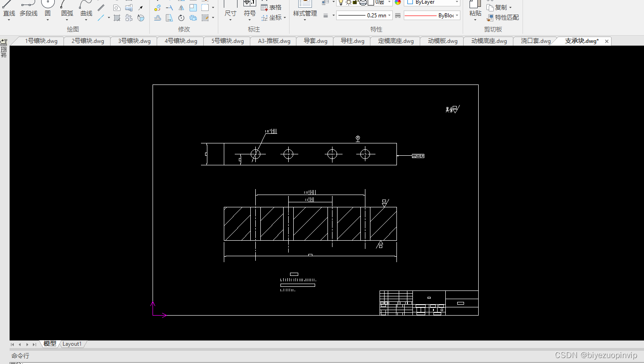Switch to the 导柱.dwg tab
The image size is (644, 364).
coord(353,41)
